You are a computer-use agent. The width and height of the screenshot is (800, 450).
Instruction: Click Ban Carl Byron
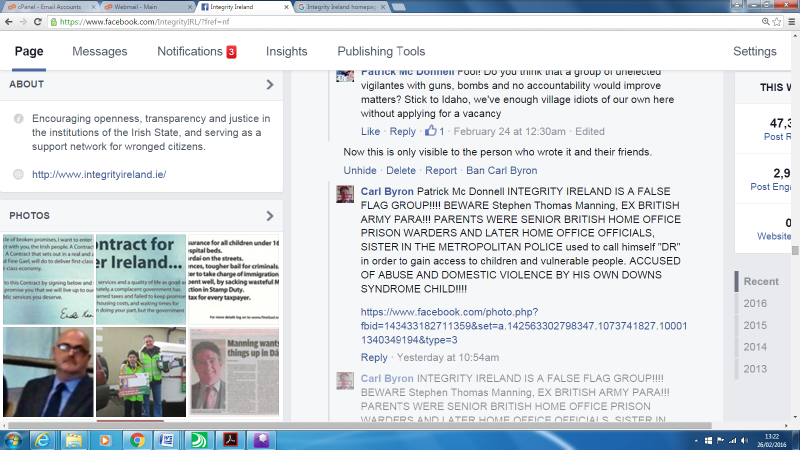(502, 170)
